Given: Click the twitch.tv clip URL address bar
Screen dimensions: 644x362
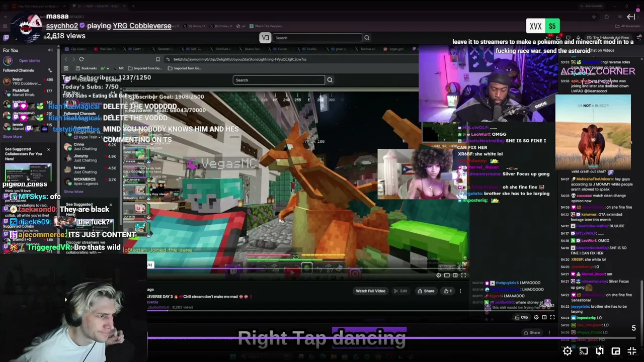Looking at the screenshot, I should click(x=239, y=59).
